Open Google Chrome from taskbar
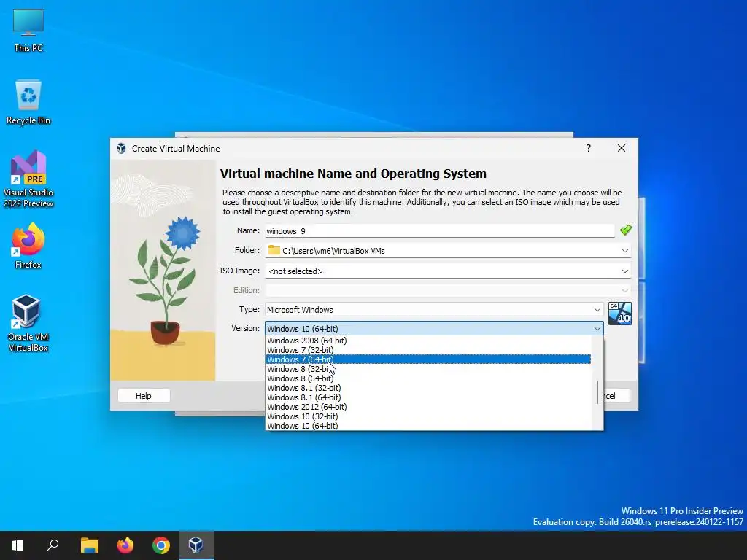The height and width of the screenshot is (560, 747). pos(161,545)
